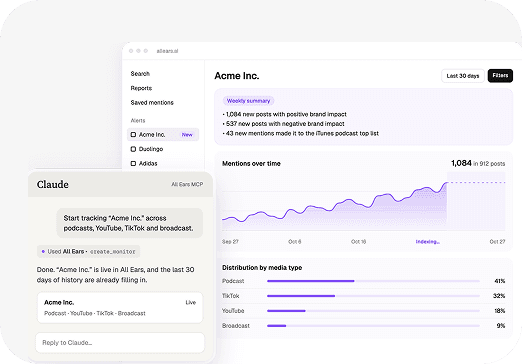Click the Claude panel title
This screenshot has width=522, height=364.
tap(53, 184)
